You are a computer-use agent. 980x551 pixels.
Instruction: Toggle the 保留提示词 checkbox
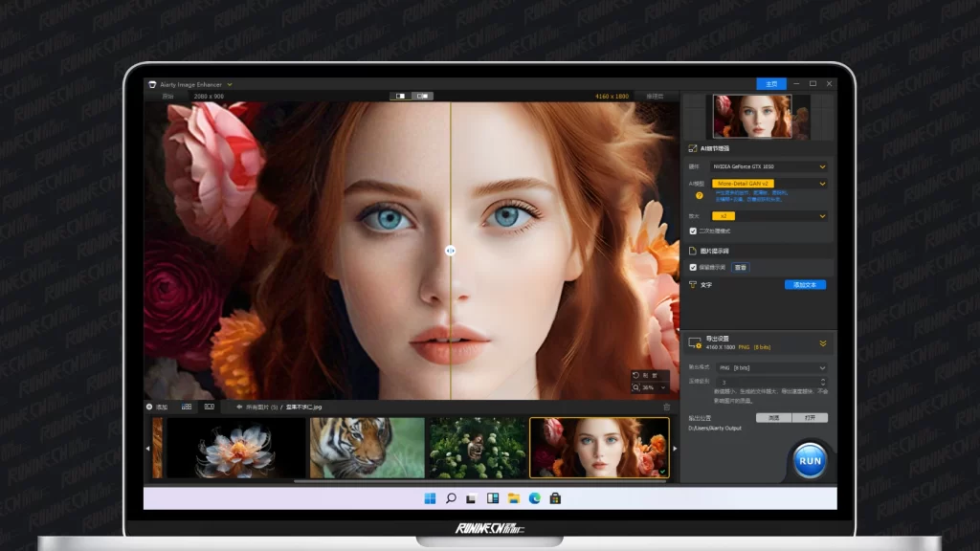(x=693, y=267)
